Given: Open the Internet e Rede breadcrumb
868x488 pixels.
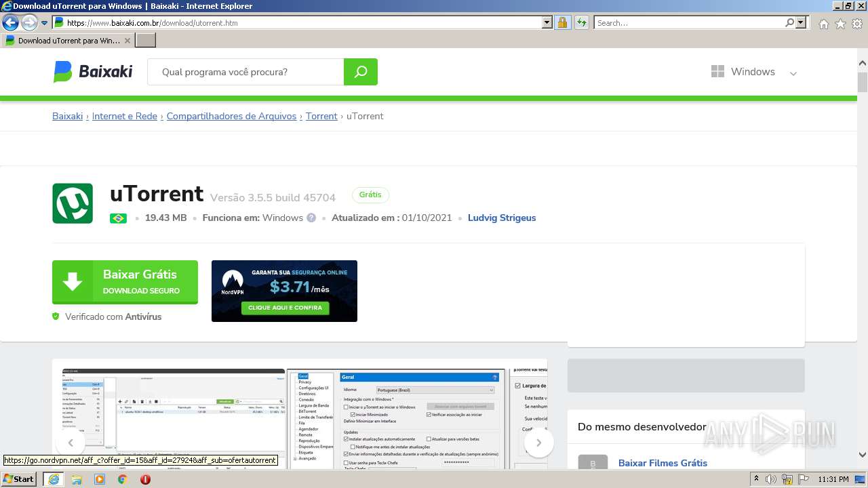Looking at the screenshot, I should [x=125, y=116].
